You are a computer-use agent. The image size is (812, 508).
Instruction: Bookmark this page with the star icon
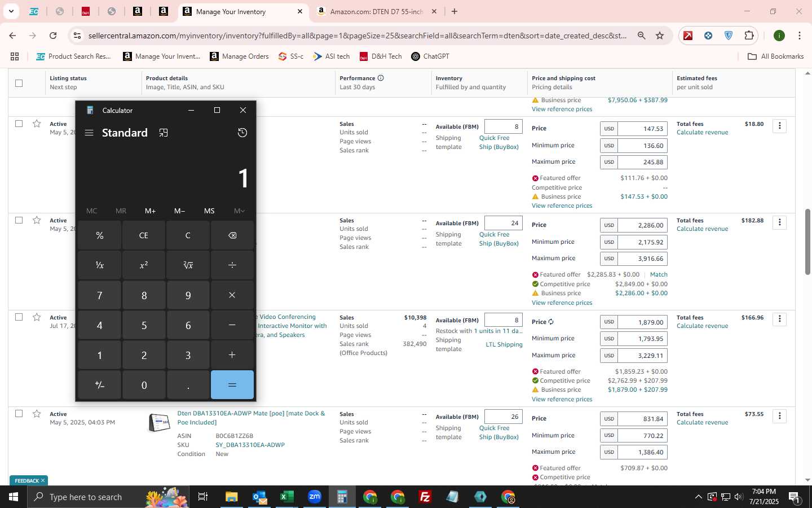(x=660, y=36)
